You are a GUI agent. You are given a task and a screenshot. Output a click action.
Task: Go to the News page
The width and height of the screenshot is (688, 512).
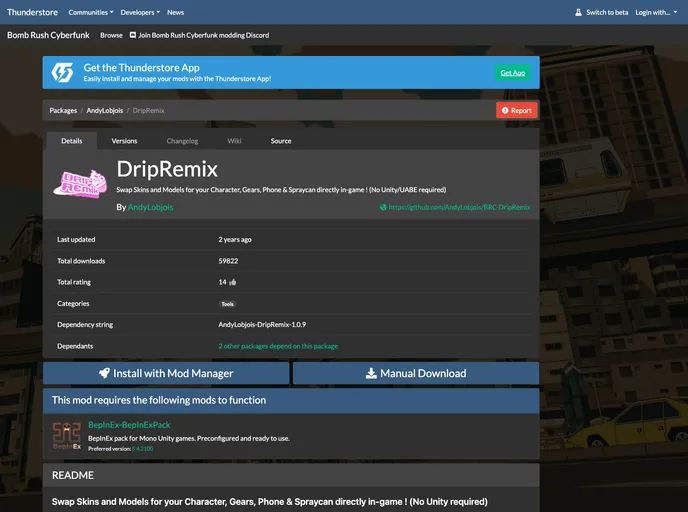coord(175,12)
